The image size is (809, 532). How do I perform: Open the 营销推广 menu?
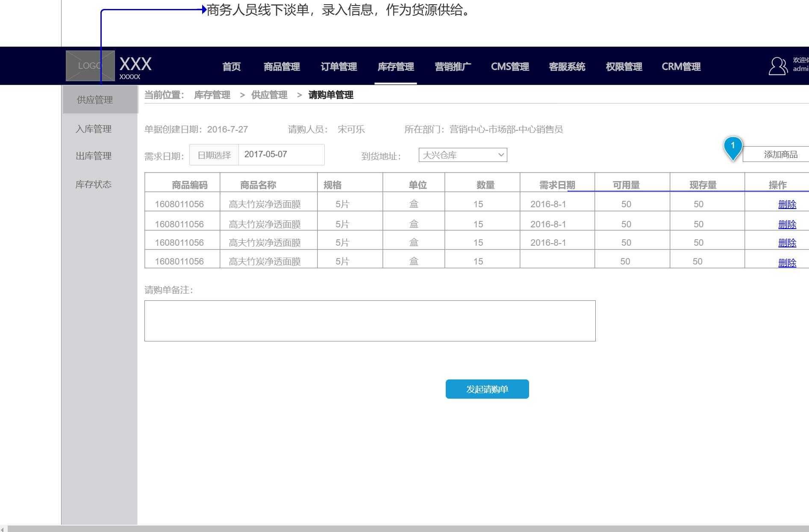pos(453,67)
